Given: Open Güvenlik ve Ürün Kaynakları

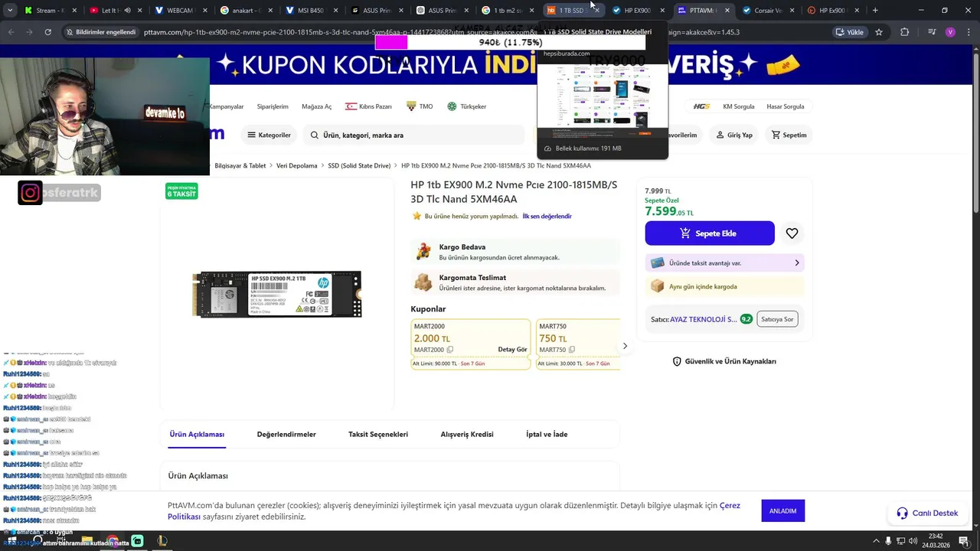Looking at the screenshot, I should (724, 361).
